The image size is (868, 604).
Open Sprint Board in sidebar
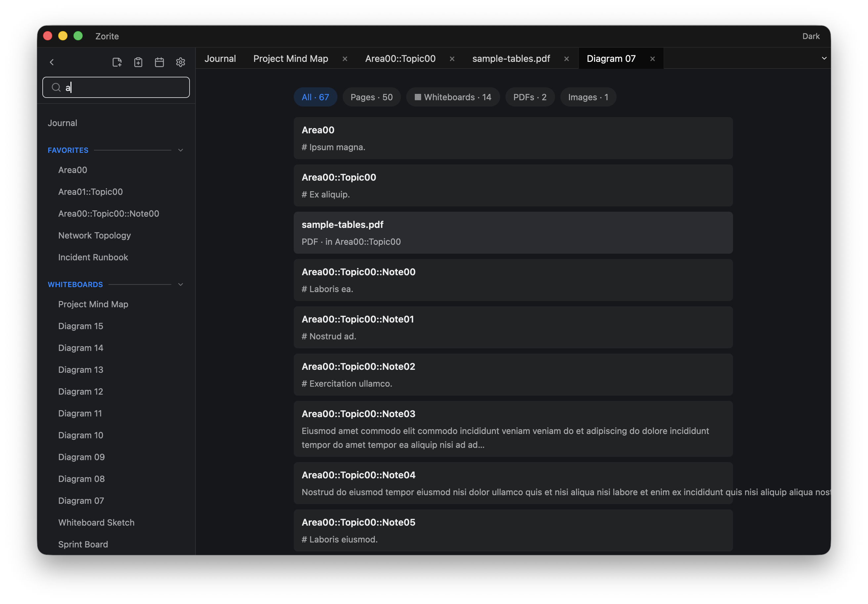83,544
